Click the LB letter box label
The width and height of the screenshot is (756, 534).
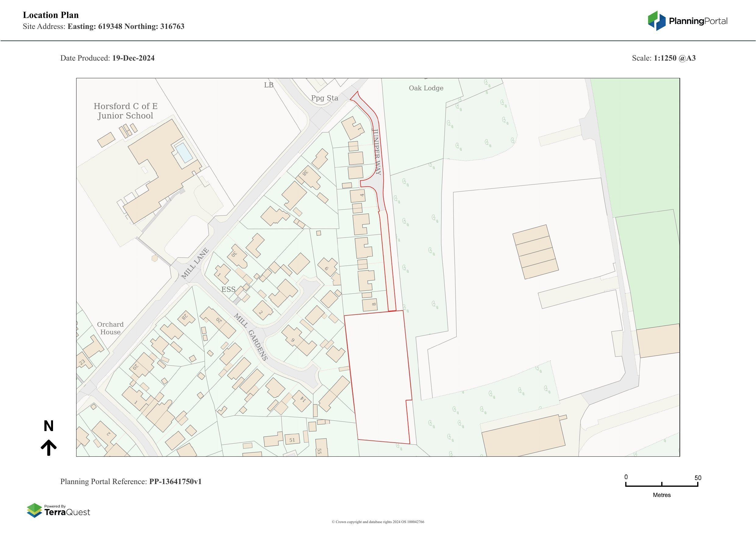coord(269,85)
